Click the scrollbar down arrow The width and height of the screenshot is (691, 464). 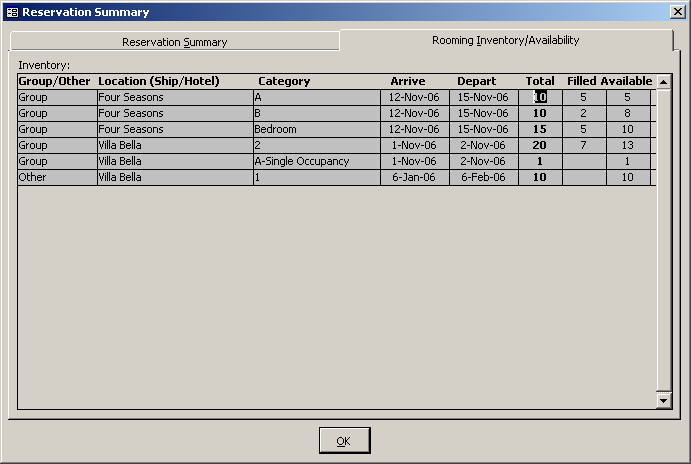[x=663, y=400]
